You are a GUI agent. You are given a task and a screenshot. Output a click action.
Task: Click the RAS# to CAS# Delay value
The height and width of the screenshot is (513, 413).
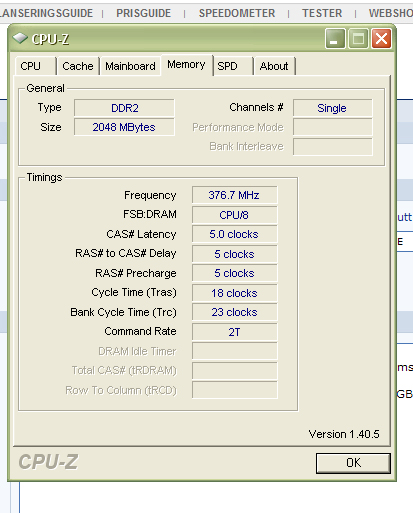234,254
